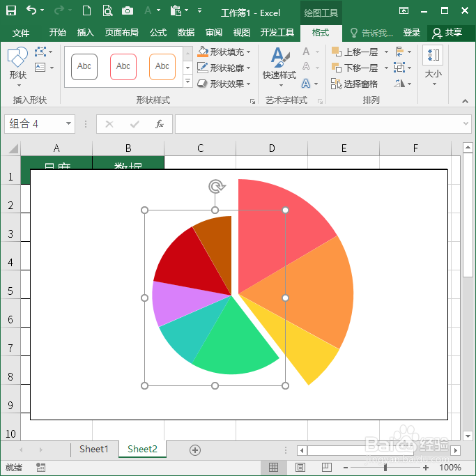
Task: Switch to the 开始 tab
Action: (x=58, y=33)
